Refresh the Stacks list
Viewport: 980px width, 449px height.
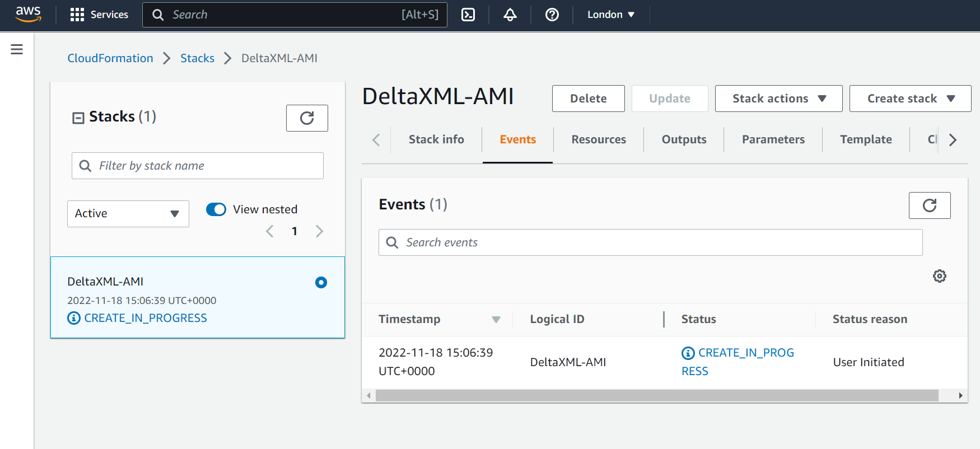tap(307, 118)
